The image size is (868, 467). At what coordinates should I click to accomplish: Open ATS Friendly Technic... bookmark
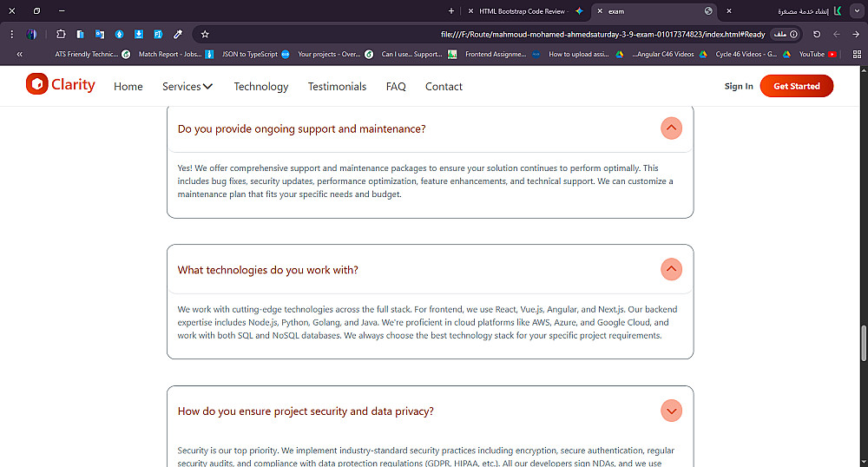[x=93, y=54]
